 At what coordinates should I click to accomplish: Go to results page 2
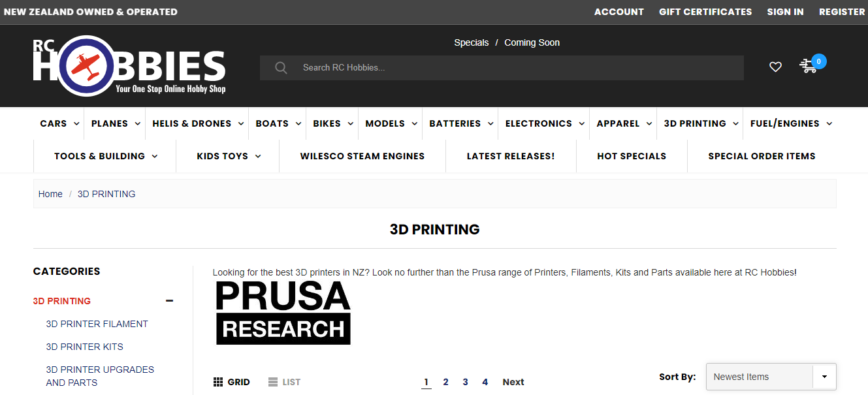pyautogui.click(x=446, y=382)
